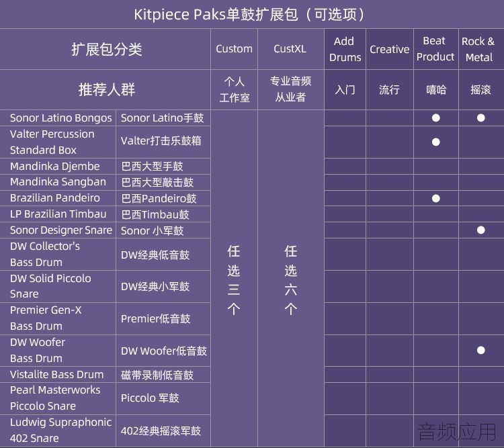Screen dimensions: 504x448
Task: Click the Sonor Latino手鼓 cell
Action: 163,118
